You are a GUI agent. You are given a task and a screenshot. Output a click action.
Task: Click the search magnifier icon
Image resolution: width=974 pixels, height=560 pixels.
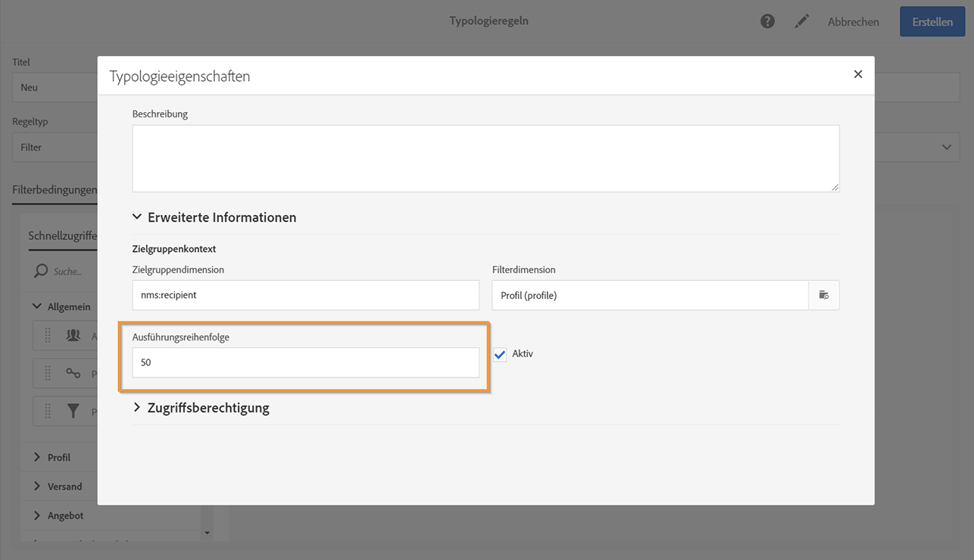[x=41, y=271]
